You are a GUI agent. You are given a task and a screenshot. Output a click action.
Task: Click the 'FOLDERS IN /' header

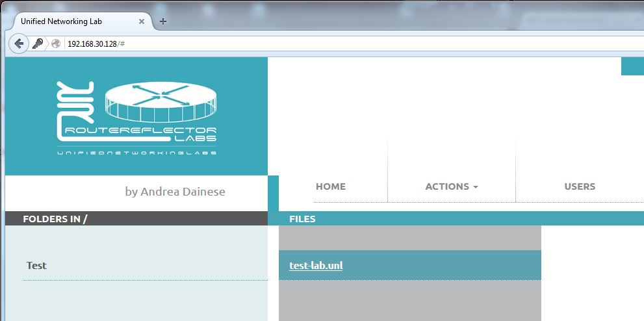55,219
